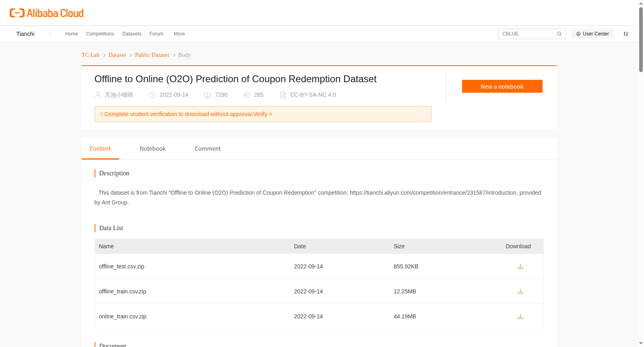Open the Datasets menu item
Image resolution: width=644 pixels, height=347 pixels.
click(132, 34)
